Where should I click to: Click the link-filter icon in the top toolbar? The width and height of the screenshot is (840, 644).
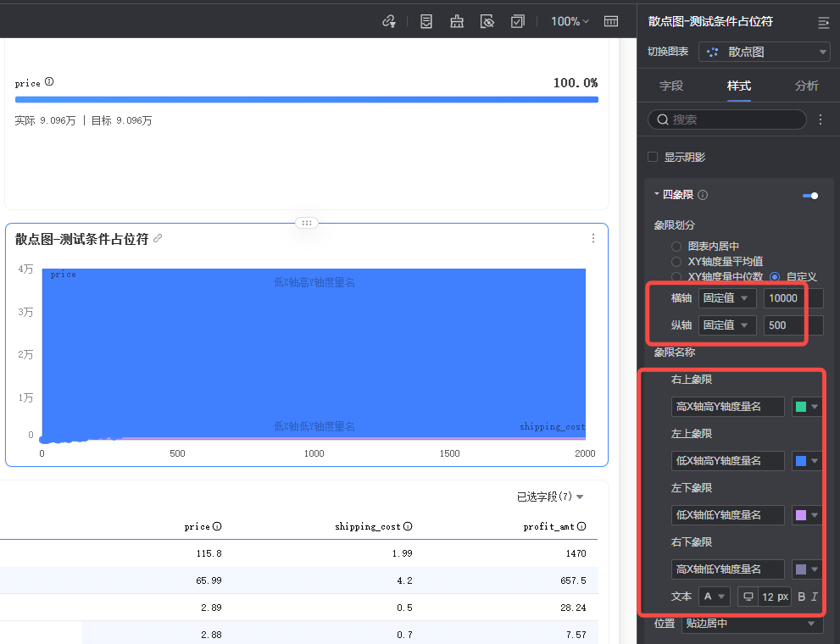click(388, 21)
